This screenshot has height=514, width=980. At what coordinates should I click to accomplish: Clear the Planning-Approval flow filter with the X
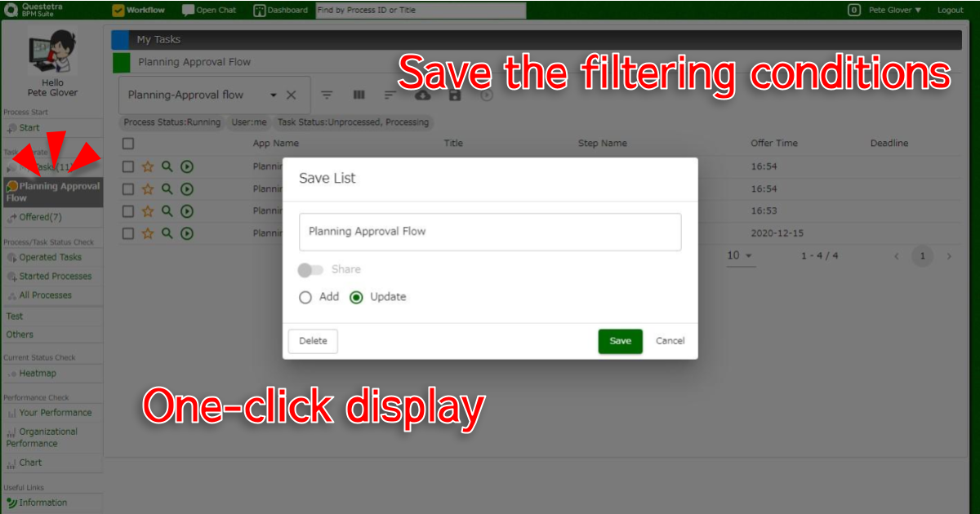292,95
